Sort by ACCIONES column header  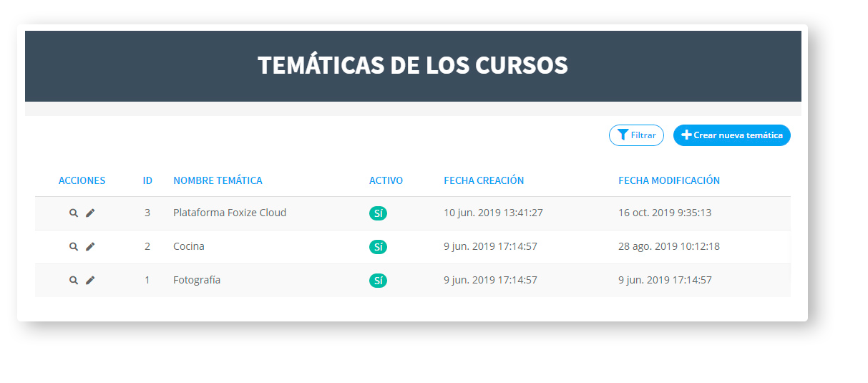pyautogui.click(x=82, y=180)
